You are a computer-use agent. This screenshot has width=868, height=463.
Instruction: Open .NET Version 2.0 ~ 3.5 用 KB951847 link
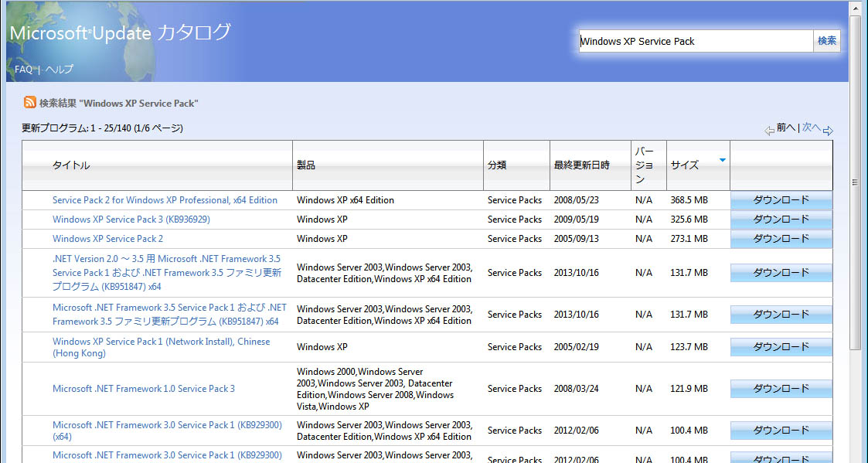point(167,273)
